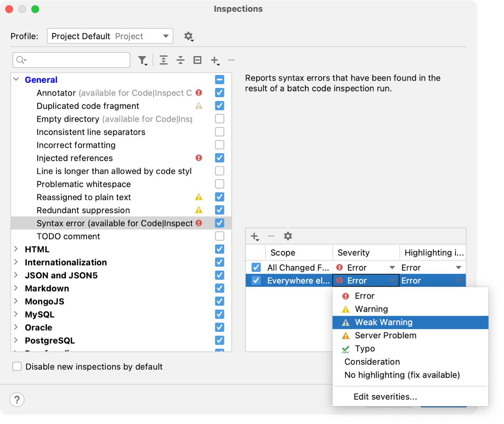The height and width of the screenshot is (424, 504).
Task: Enable the Incorrect formatting checkbox
Action: (220, 145)
